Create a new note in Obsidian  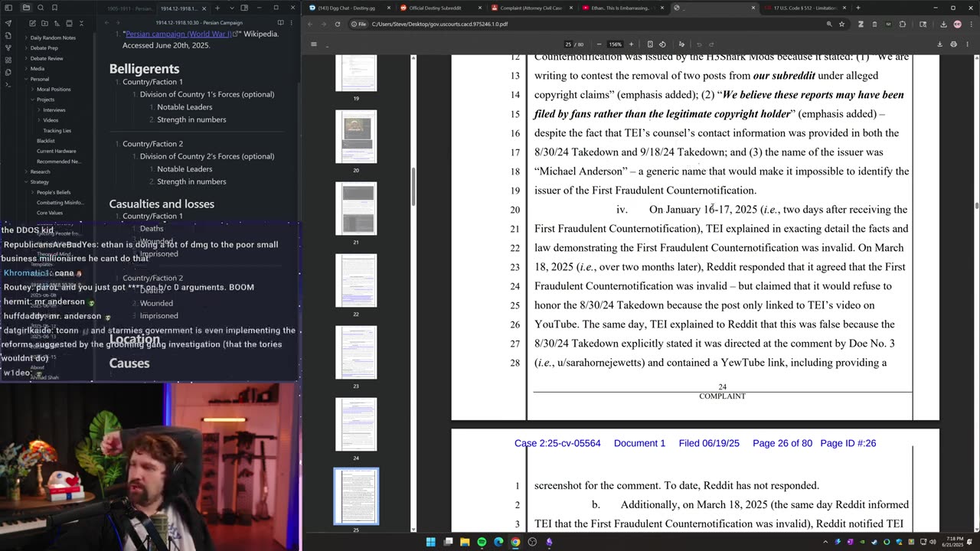click(x=31, y=24)
